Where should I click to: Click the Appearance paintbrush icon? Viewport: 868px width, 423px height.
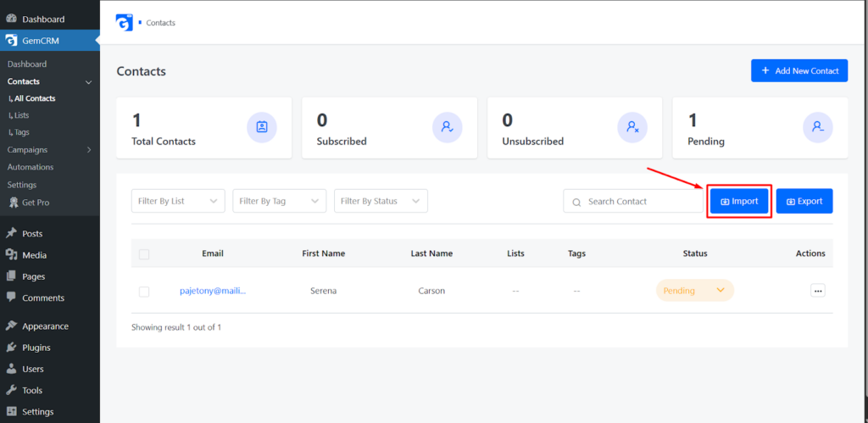click(11, 326)
